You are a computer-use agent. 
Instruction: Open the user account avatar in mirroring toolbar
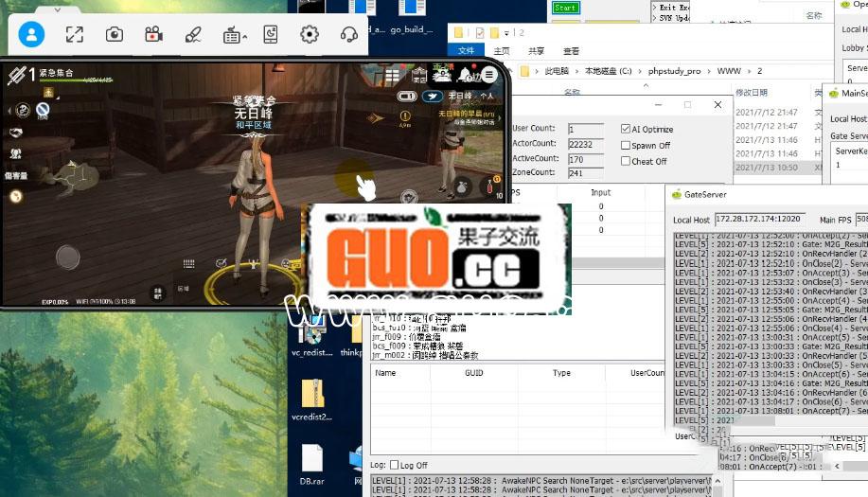pos(31,35)
